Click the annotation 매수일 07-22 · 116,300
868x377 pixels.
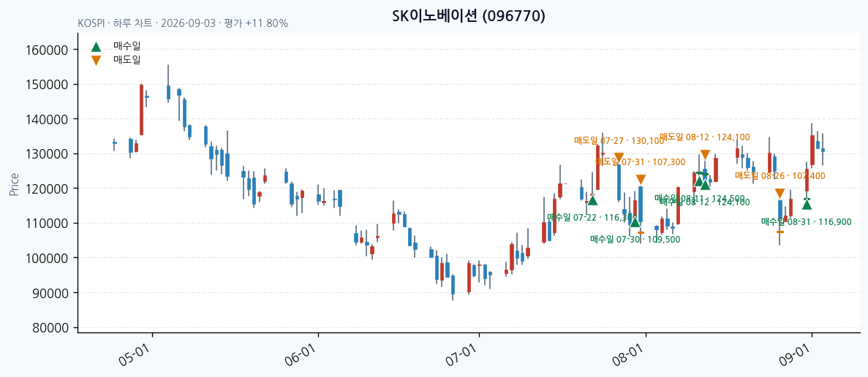pyautogui.click(x=592, y=217)
